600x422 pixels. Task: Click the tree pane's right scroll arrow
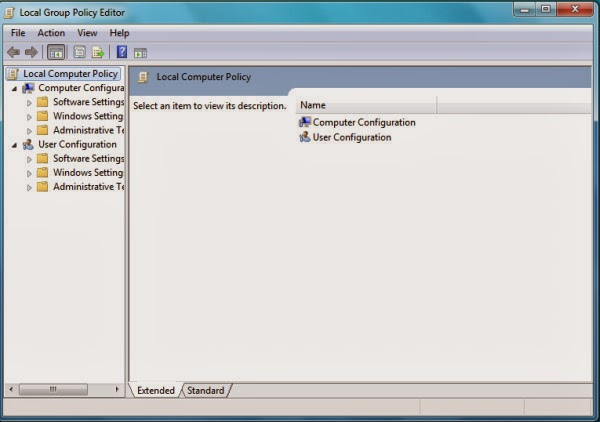117,389
